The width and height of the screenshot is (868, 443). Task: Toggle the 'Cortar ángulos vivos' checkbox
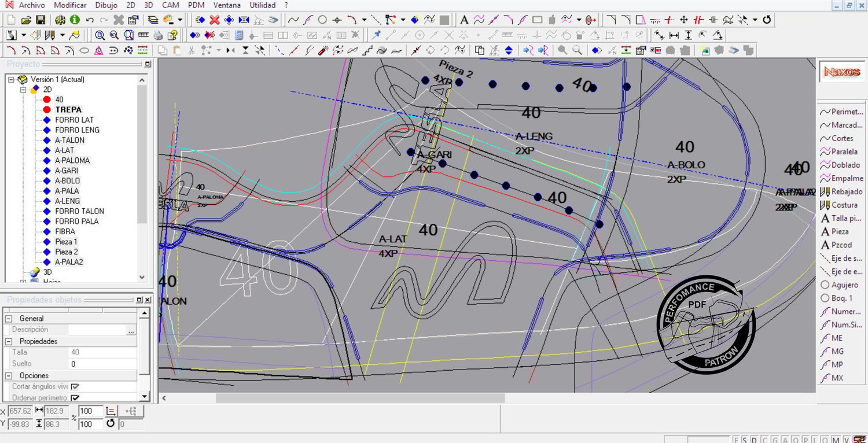tap(75, 386)
